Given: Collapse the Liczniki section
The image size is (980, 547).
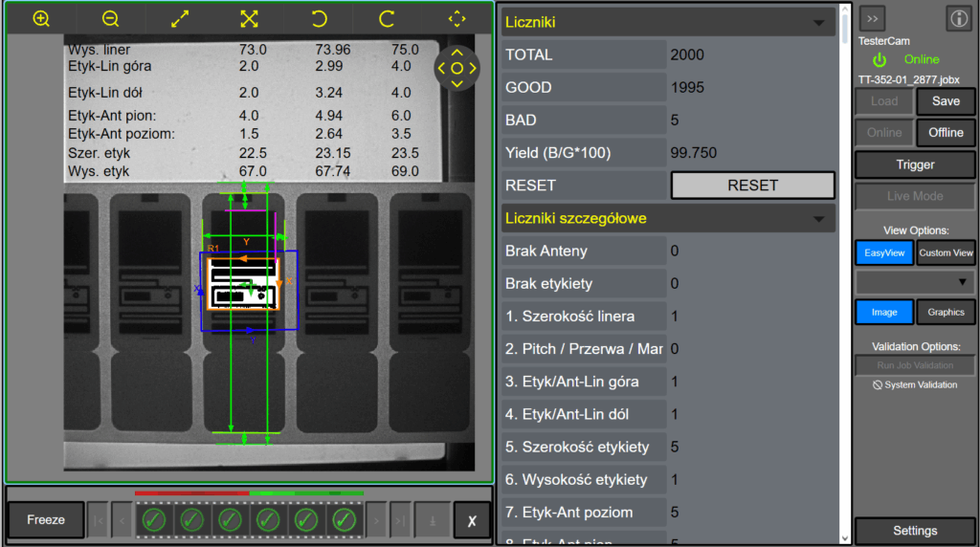Looking at the screenshot, I should 818,23.
